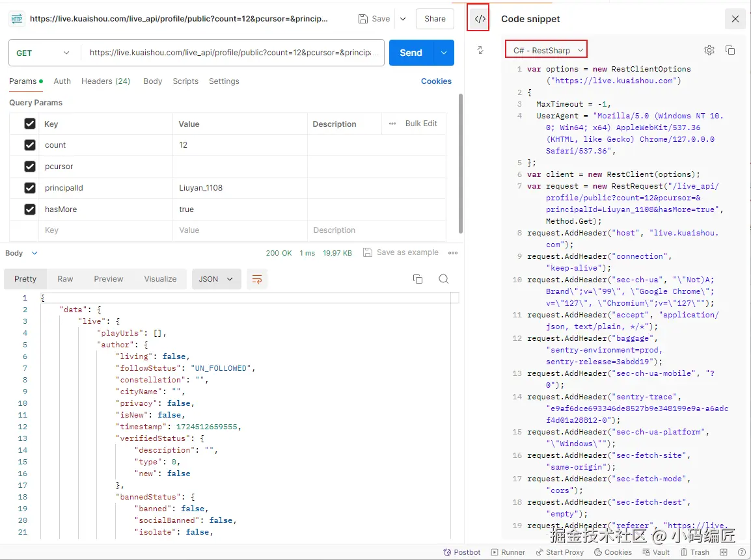The height and width of the screenshot is (560, 751).
Task: Open the help icon in status bar
Action: (742, 552)
